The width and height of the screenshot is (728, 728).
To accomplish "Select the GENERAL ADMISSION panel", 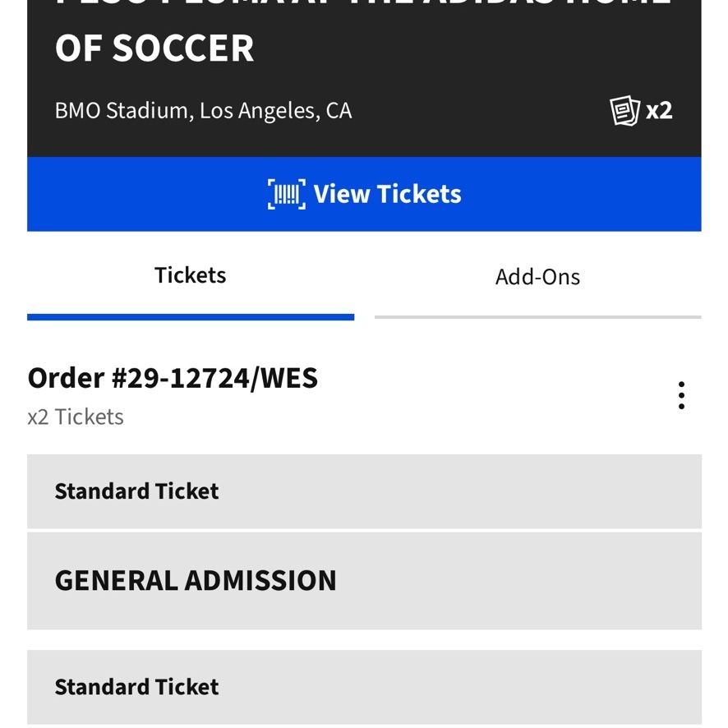I will 364,581.
